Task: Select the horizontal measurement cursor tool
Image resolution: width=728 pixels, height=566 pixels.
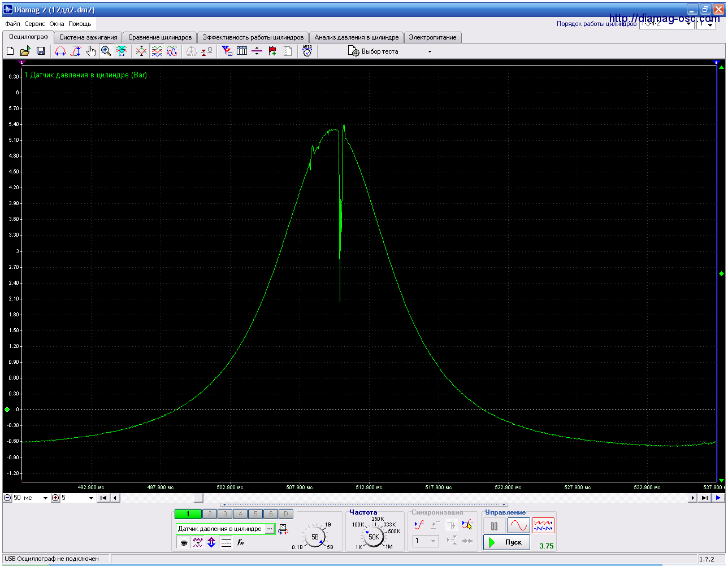Action: point(60,51)
